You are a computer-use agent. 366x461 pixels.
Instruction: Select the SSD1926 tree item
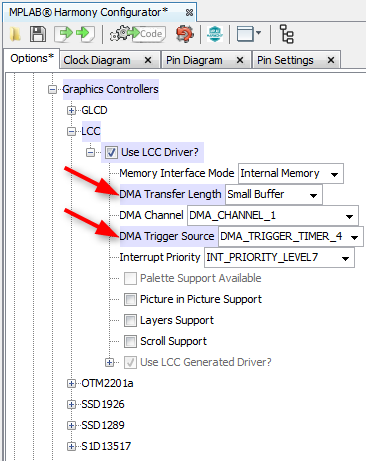103,404
